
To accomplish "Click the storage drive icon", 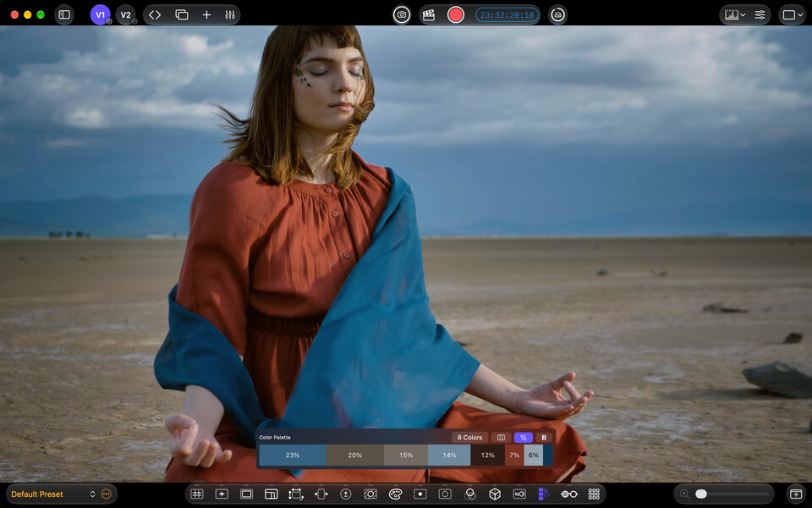I will [x=557, y=15].
